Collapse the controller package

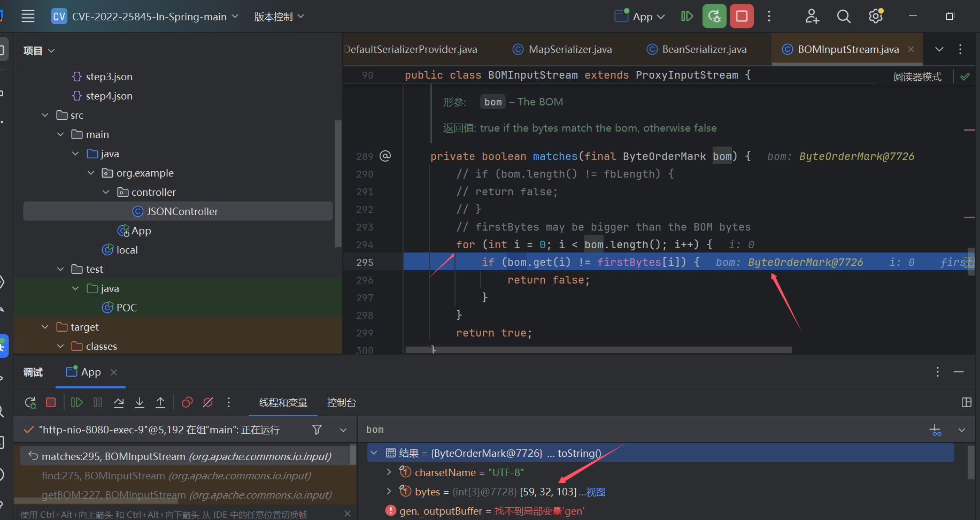click(106, 192)
